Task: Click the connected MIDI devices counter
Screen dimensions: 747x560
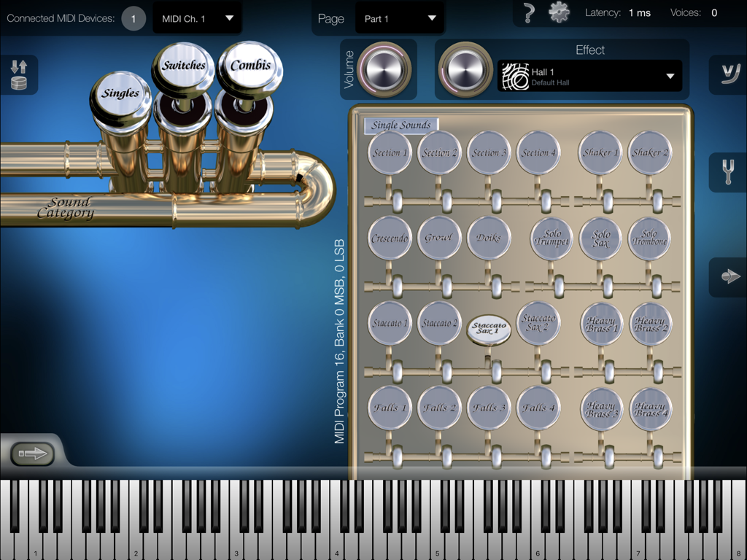Action: (x=133, y=18)
